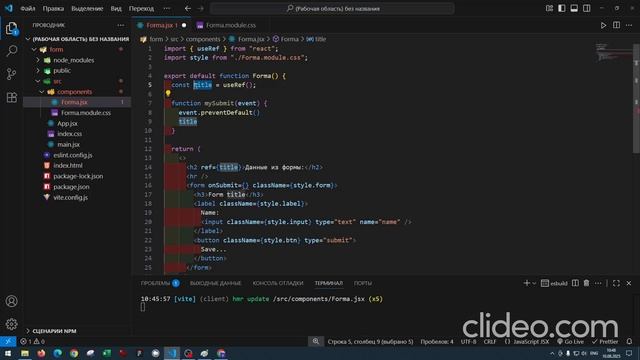This screenshot has height=360, width=640.
Task: Click the indentation spaces setting in status bar
Action: pyautogui.click(x=437, y=341)
